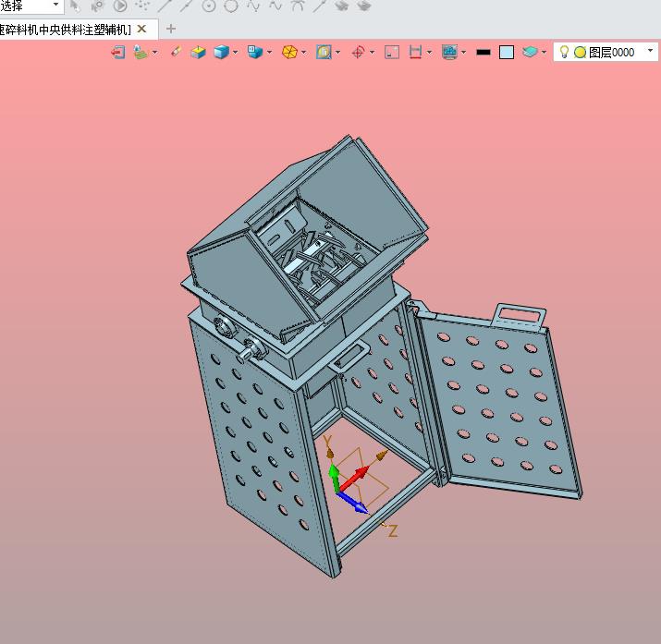Select the brush eraser tool icon
The height and width of the screenshot is (644, 661).
click(x=176, y=52)
